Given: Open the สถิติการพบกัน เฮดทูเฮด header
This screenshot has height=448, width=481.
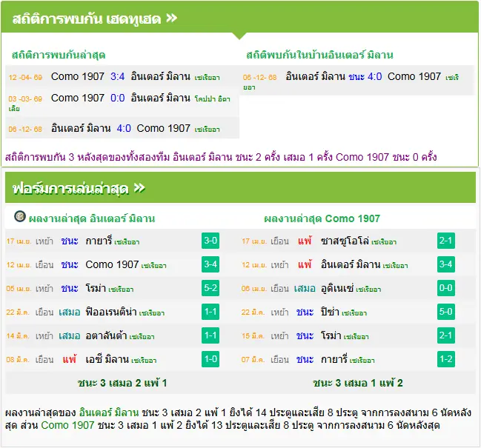Looking at the screenshot, I should (239, 17).
